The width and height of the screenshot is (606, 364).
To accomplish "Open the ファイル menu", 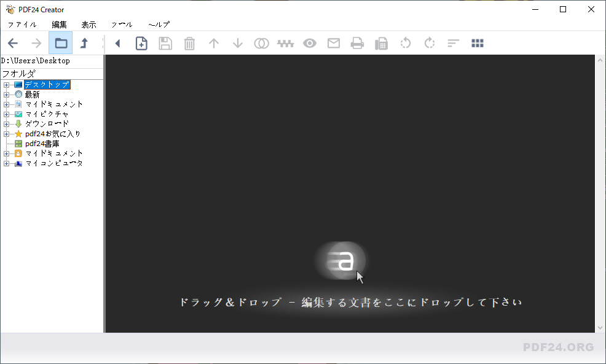I will pyautogui.click(x=21, y=25).
